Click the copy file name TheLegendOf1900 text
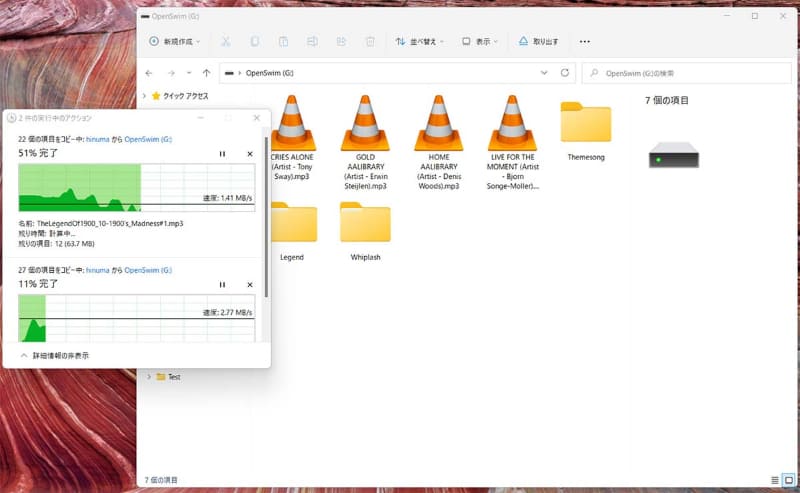The height and width of the screenshot is (493, 800). [110, 224]
